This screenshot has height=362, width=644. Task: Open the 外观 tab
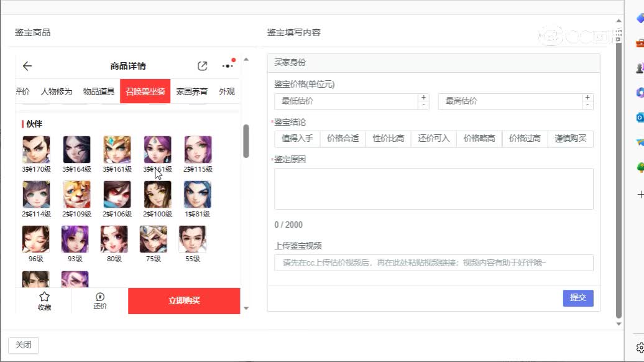pos(227,91)
